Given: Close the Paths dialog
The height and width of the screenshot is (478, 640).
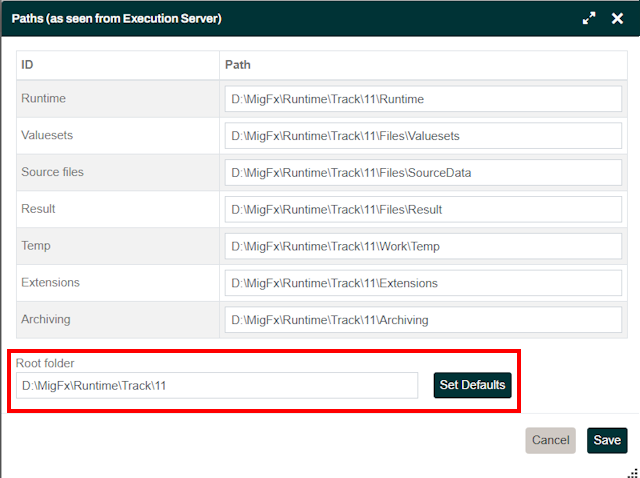Looking at the screenshot, I should [x=617, y=19].
